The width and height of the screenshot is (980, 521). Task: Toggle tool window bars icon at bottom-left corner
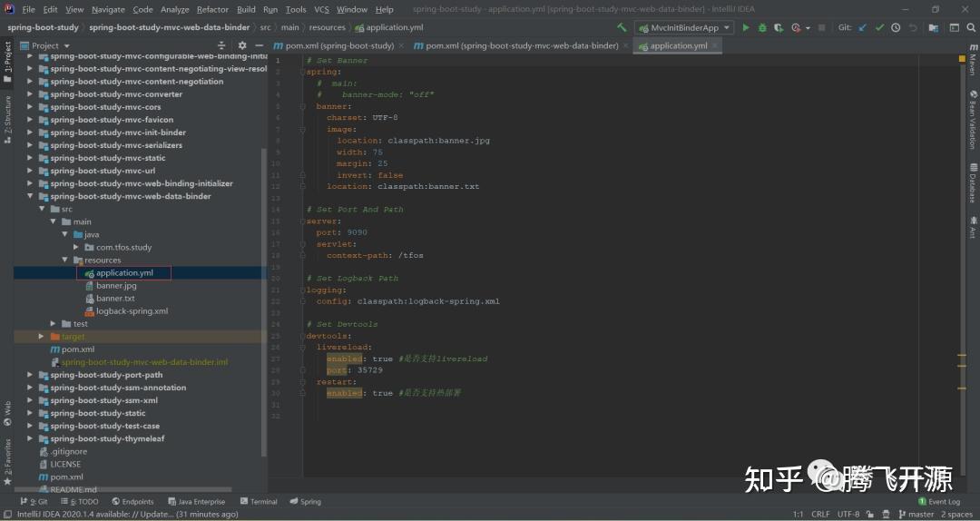coord(7,514)
